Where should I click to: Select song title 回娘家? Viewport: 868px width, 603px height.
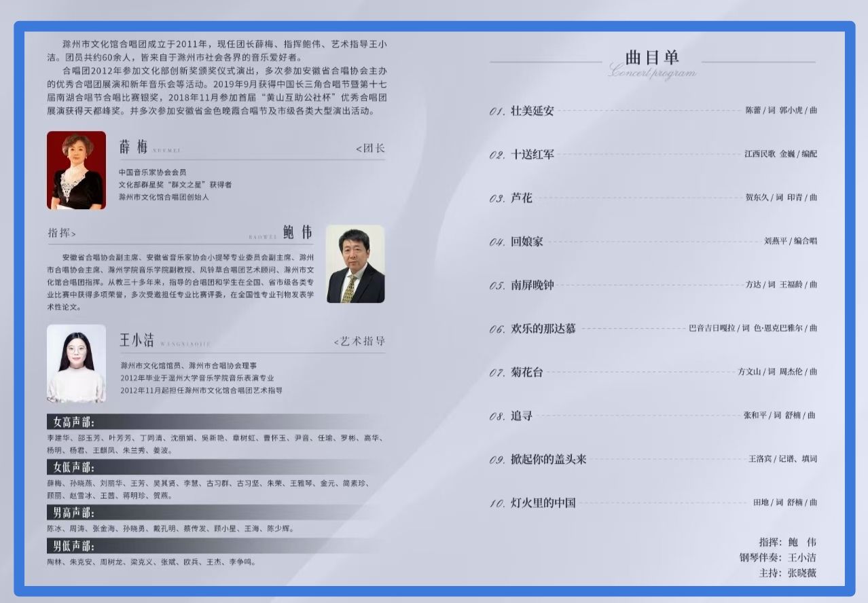527,242
